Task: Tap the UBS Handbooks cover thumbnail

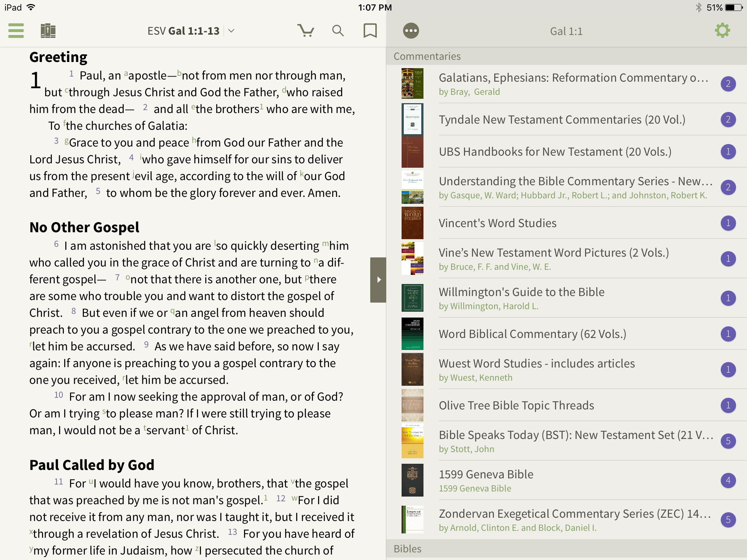Action: (x=413, y=152)
